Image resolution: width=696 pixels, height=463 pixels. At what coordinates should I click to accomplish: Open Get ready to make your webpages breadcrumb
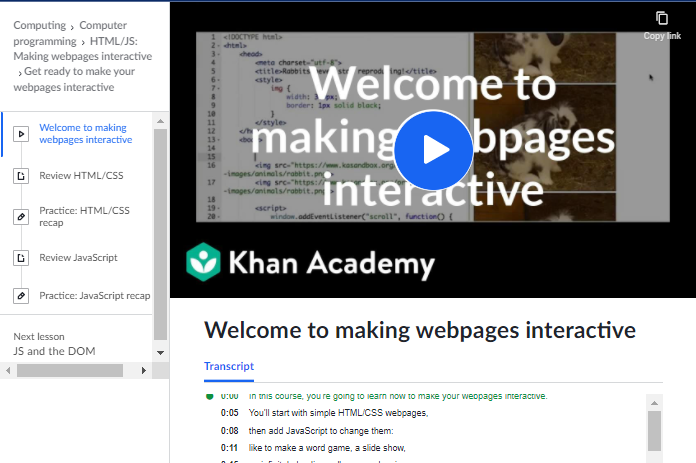pyautogui.click(x=74, y=79)
